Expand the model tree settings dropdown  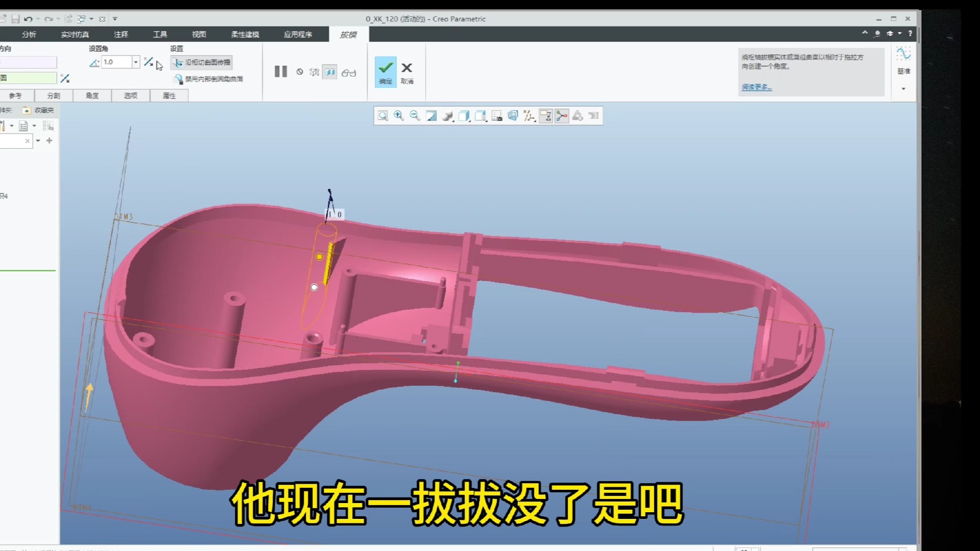[11, 126]
